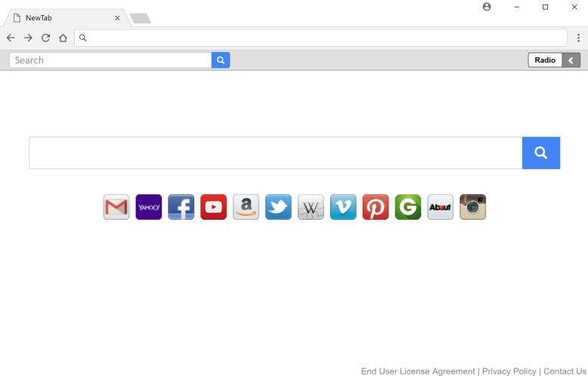Image resolution: width=588 pixels, height=376 pixels.
Task: Click the Radio button in the toolbar
Action: point(545,60)
